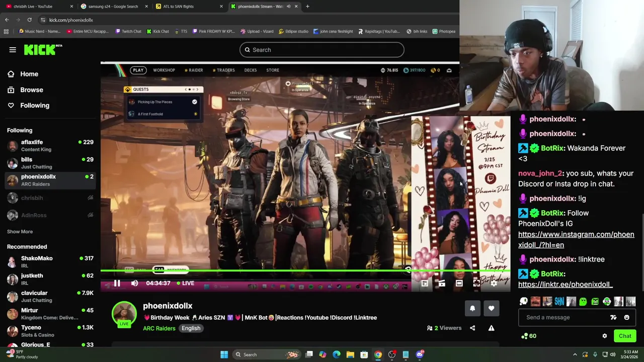Insert the green blob emote
The height and width of the screenshot is (362, 644).
(583, 302)
